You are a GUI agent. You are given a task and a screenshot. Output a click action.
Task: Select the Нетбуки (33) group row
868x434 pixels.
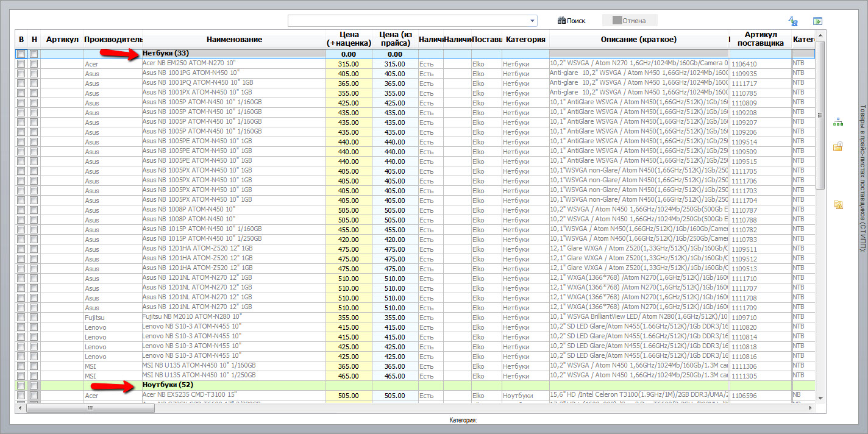pyautogui.click(x=416, y=54)
